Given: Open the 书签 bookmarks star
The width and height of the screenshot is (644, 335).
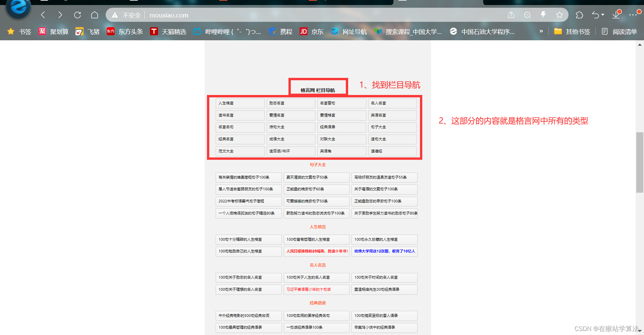Looking at the screenshot, I should click(19, 32).
